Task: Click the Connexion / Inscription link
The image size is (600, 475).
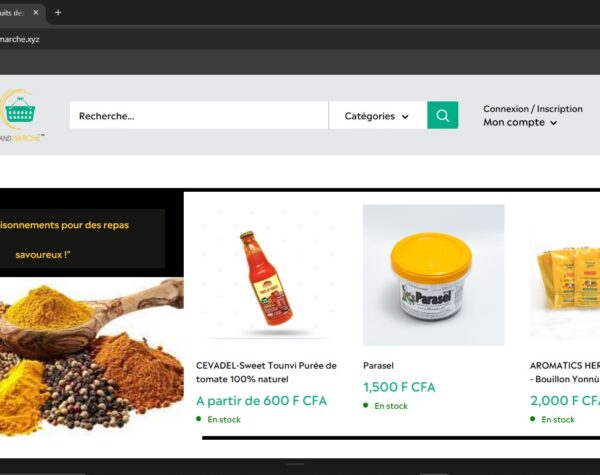Action: tap(533, 109)
